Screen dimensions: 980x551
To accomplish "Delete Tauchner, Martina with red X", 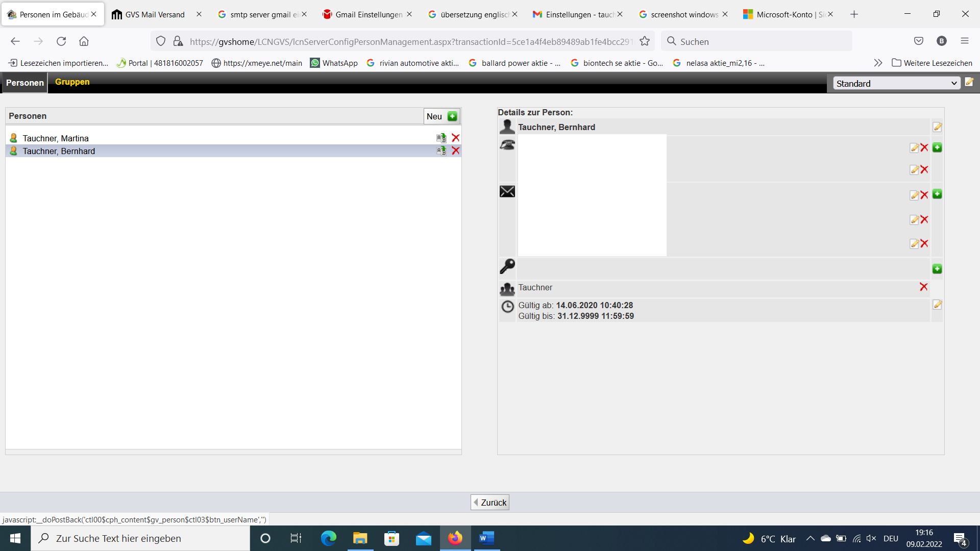I will tap(455, 138).
